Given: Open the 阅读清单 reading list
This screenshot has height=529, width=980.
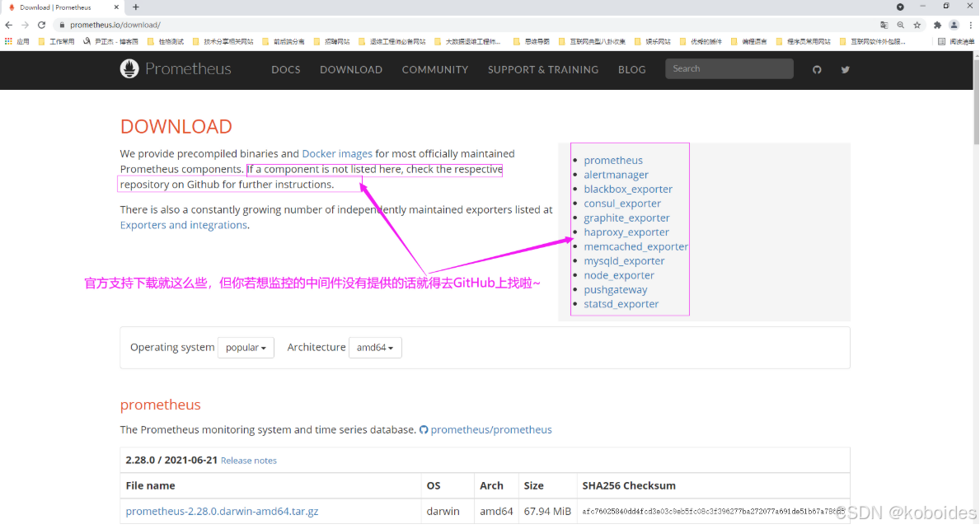Looking at the screenshot, I should pos(956,42).
